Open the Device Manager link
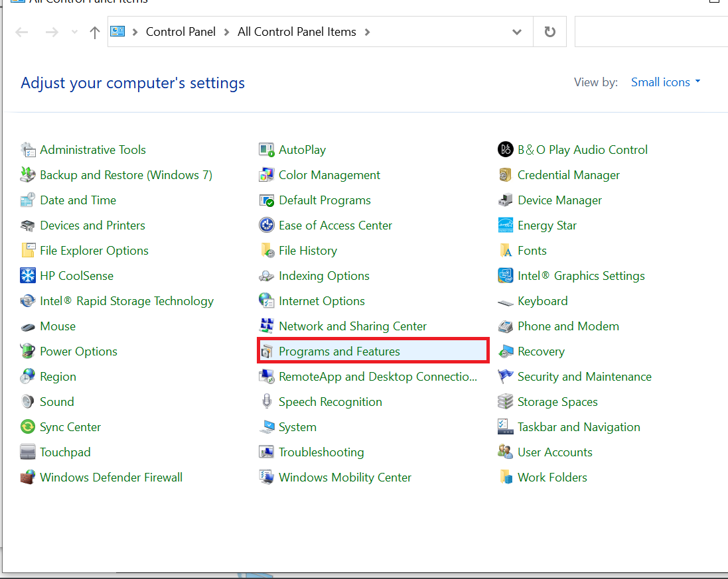 point(559,200)
